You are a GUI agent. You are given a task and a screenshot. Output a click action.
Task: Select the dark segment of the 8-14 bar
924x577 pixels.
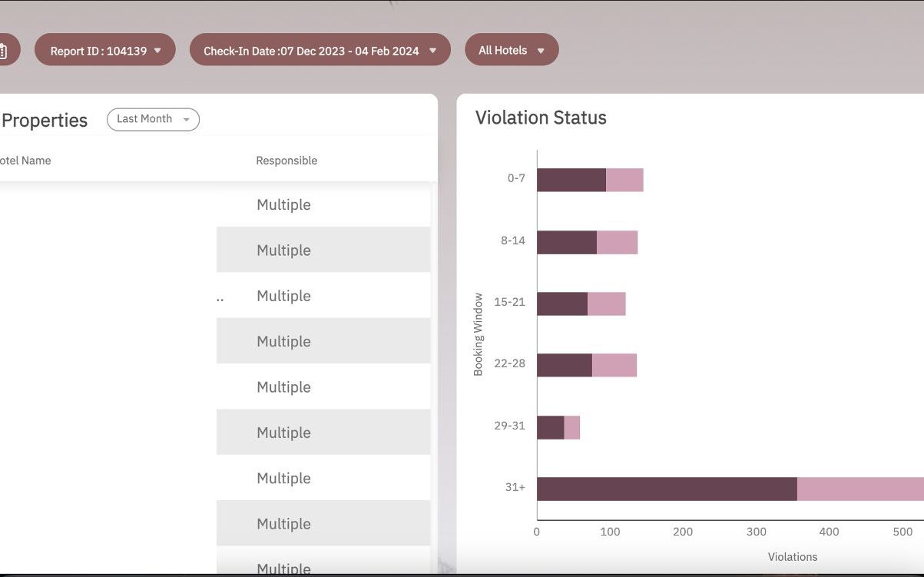coord(567,242)
